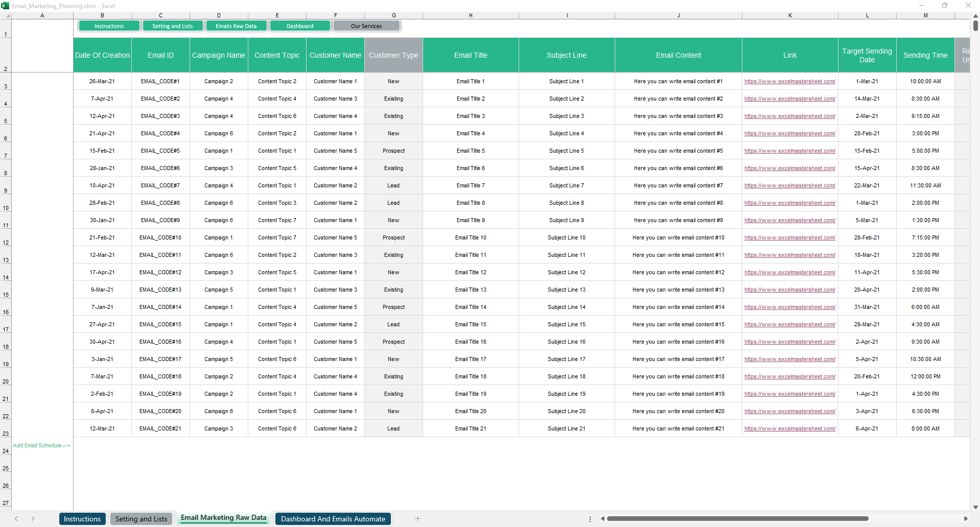
Task: Select the Instructions sheet tab
Action: 82,519
